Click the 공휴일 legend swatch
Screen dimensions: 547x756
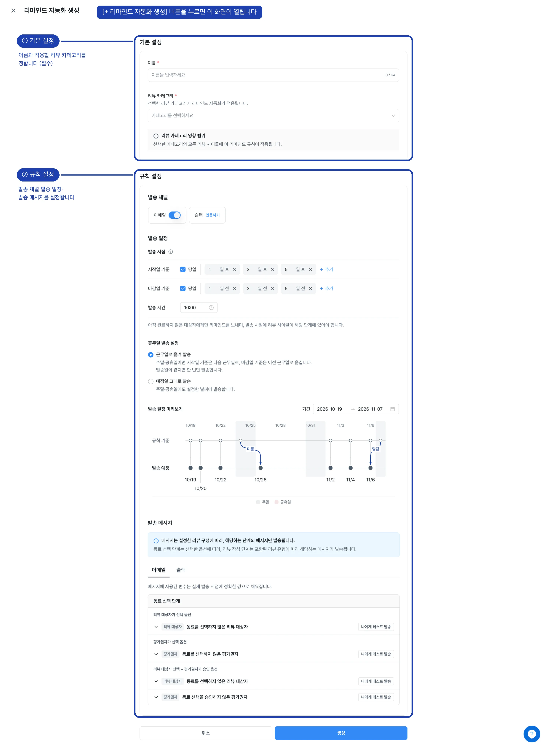pos(276,502)
